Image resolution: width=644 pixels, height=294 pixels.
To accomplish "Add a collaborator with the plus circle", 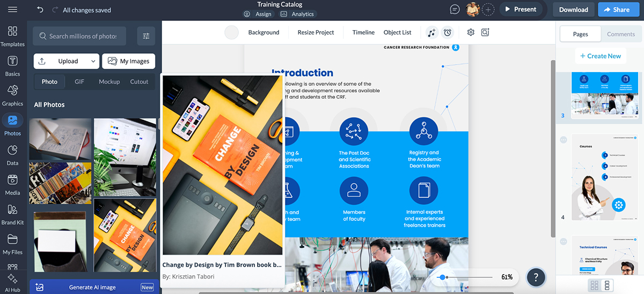I will tap(488, 9).
